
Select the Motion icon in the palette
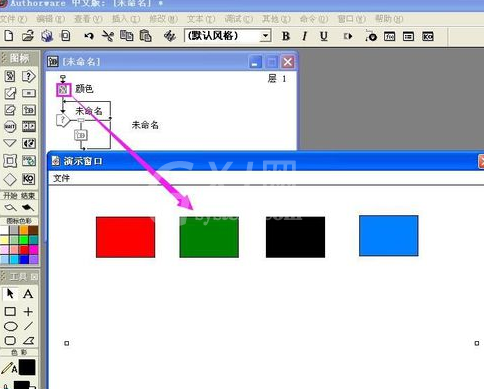[x=10, y=93]
